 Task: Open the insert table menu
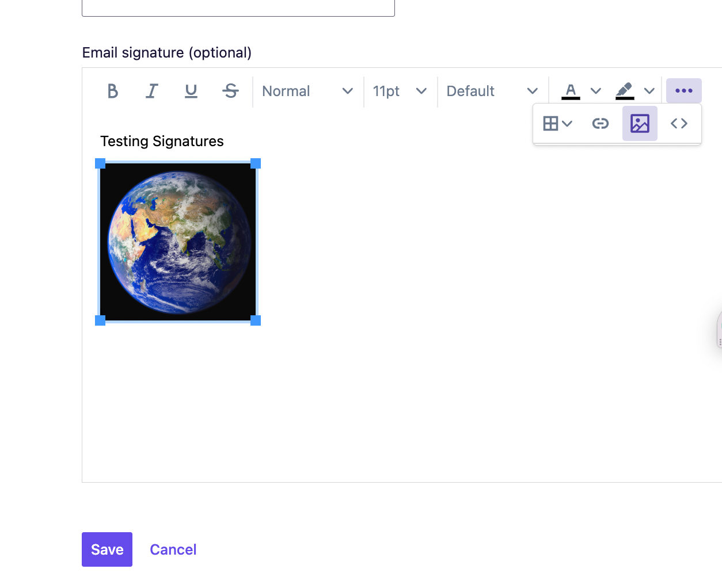coord(557,123)
